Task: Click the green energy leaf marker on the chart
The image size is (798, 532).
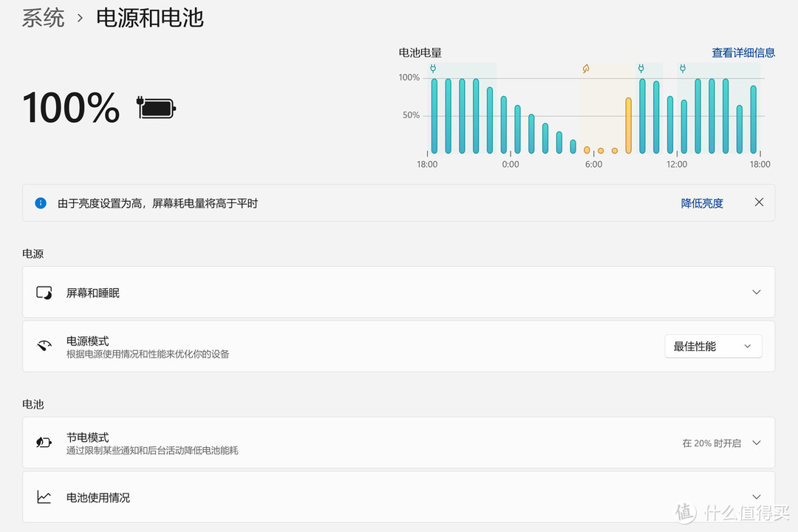Action: coord(585,68)
